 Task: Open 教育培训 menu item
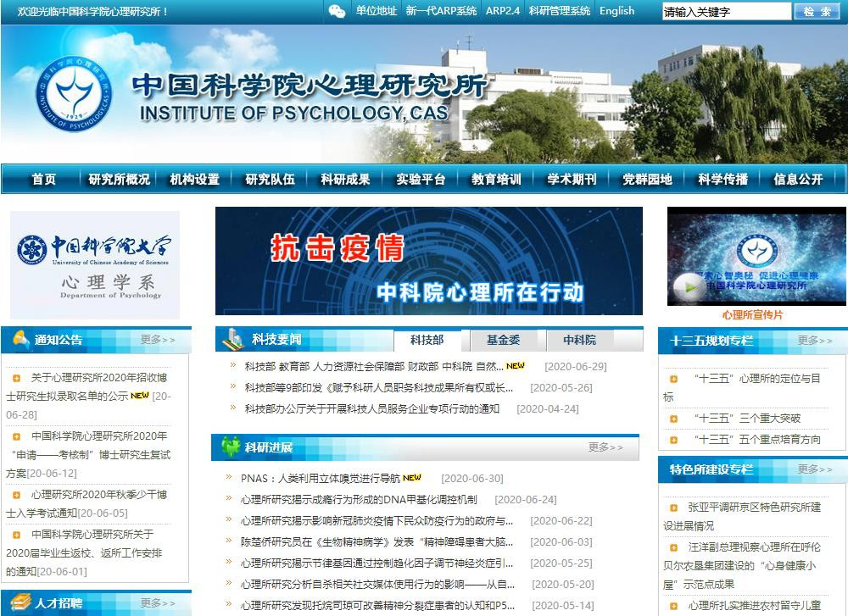click(x=496, y=180)
